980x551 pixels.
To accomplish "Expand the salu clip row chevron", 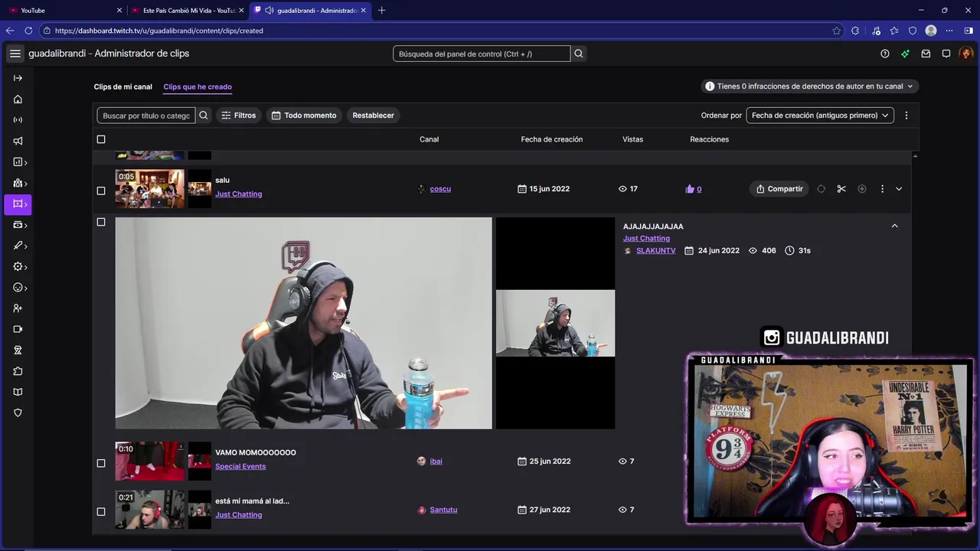I will (899, 189).
